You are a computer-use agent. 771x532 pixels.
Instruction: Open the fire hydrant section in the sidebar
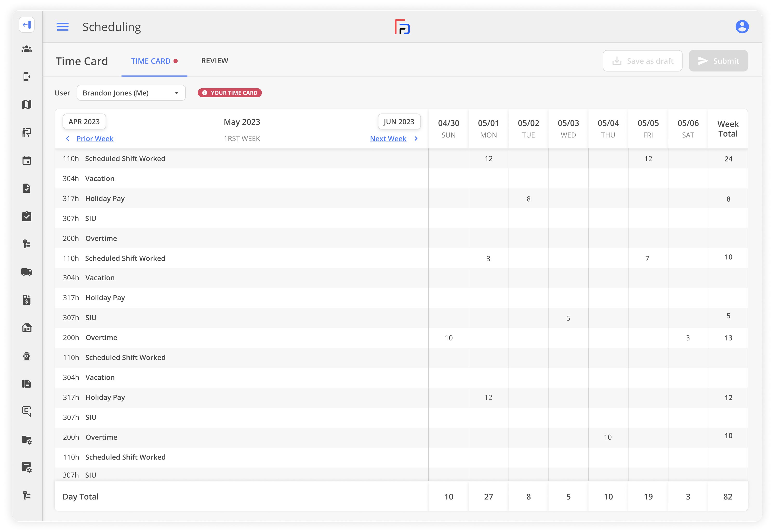point(27,356)
